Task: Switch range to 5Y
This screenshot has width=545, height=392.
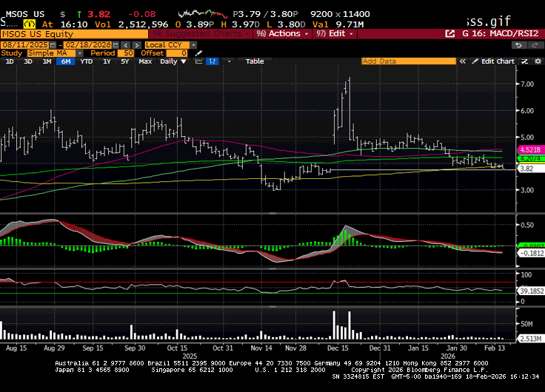Action: (x=125, y=61)
